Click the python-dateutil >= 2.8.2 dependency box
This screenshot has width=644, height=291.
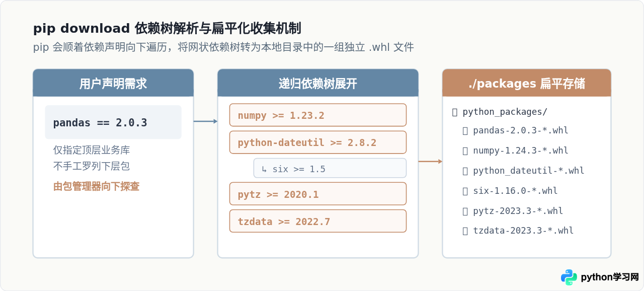(x=318, y=142)
